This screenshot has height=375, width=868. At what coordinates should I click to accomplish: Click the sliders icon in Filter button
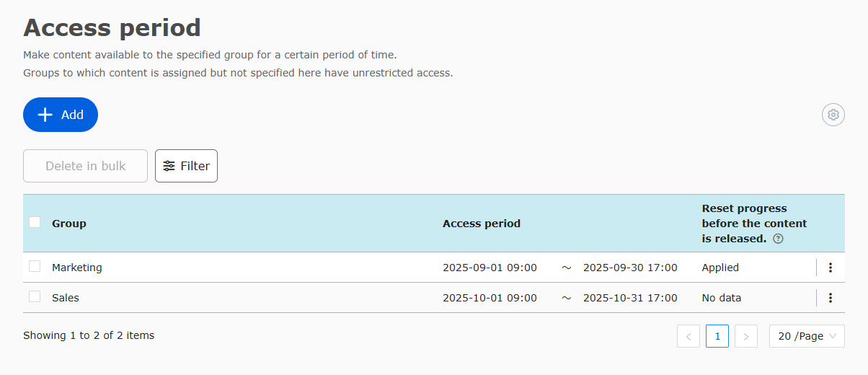pyautogui.click(x=169, y=166)
